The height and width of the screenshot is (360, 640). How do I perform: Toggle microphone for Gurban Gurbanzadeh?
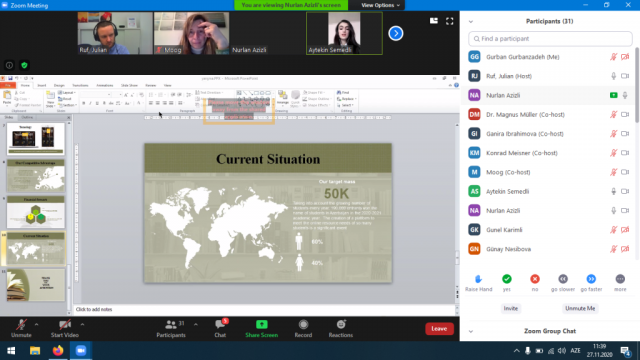(613, 57)
